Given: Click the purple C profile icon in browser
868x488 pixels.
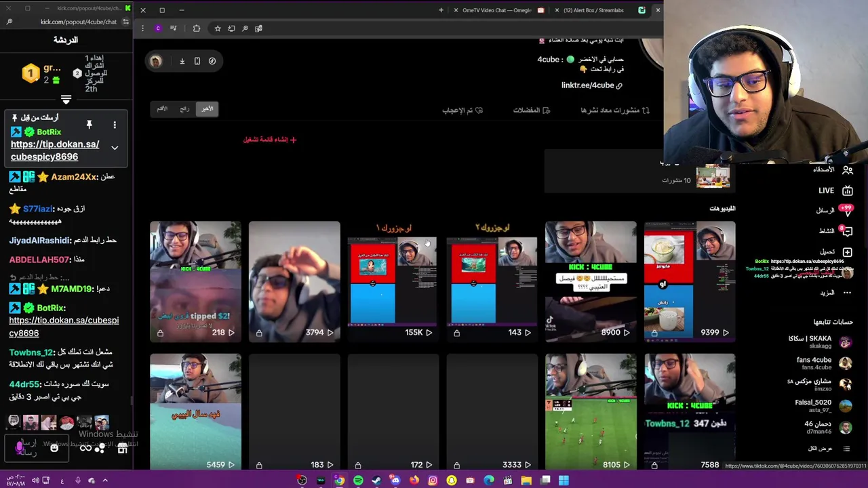Looking at the screenshot, I should tap(158, 28).
